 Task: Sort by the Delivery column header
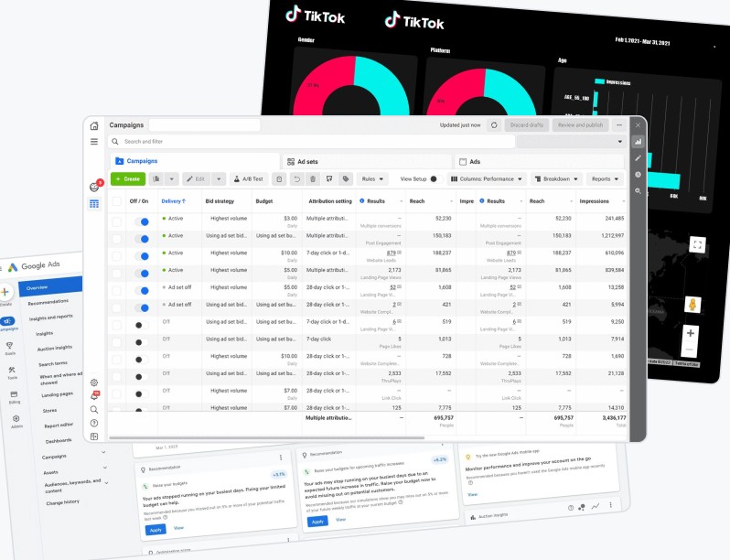173,201
